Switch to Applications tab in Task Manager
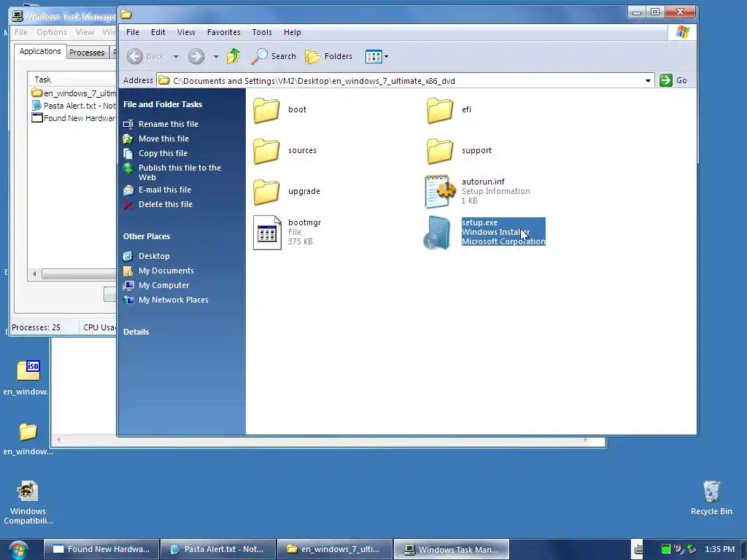Viewport: 747px width, 560px height. (40, 52)
